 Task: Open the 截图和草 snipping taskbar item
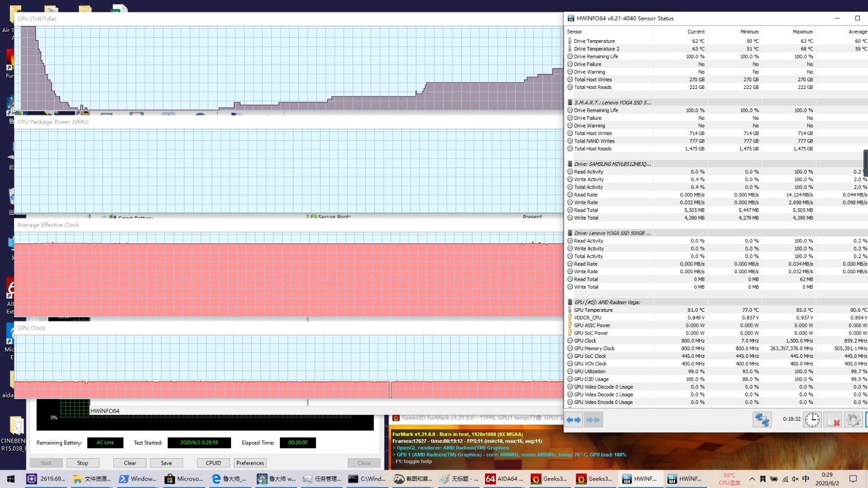click(413, 479)
